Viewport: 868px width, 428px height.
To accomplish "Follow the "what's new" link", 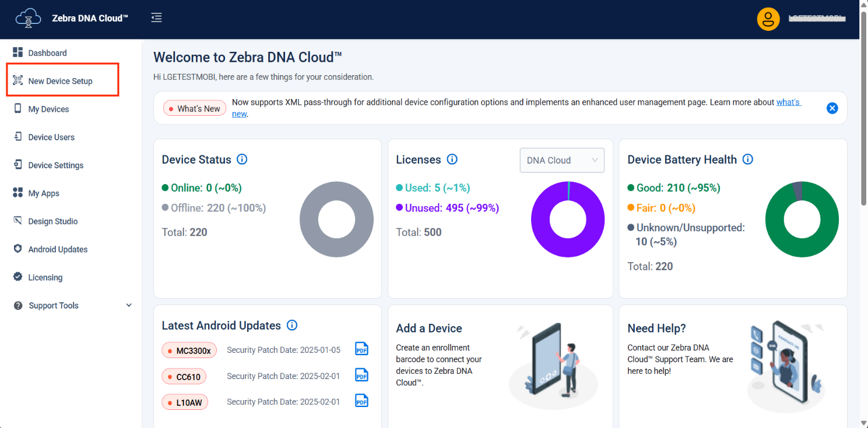I will point(788,102).
